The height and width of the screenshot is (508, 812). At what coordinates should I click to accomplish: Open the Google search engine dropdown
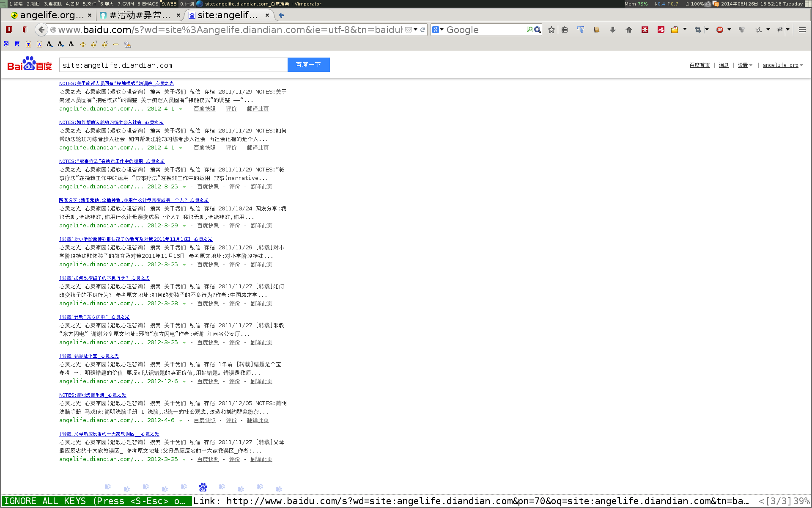[x=438, y=30]
